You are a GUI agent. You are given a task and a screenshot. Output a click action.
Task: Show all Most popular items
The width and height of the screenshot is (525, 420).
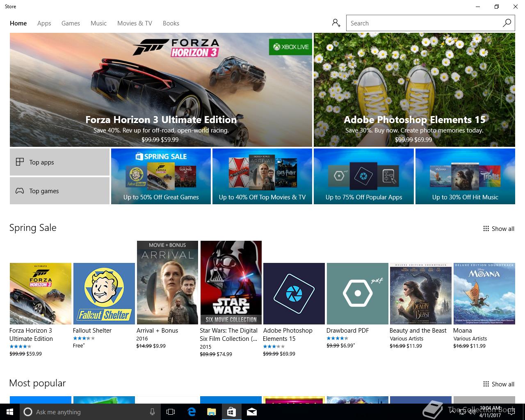point(499,384)
